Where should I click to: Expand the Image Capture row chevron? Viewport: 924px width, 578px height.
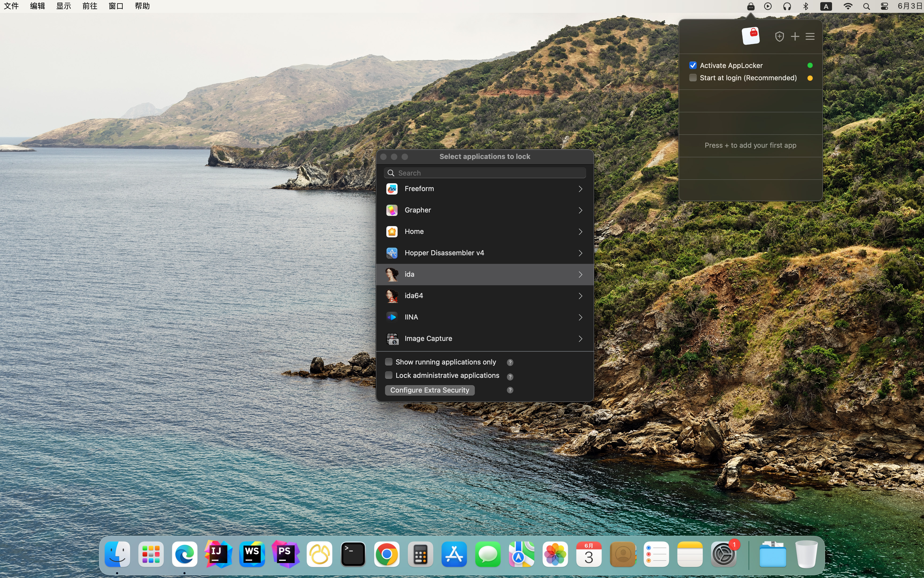click(580, 339)
